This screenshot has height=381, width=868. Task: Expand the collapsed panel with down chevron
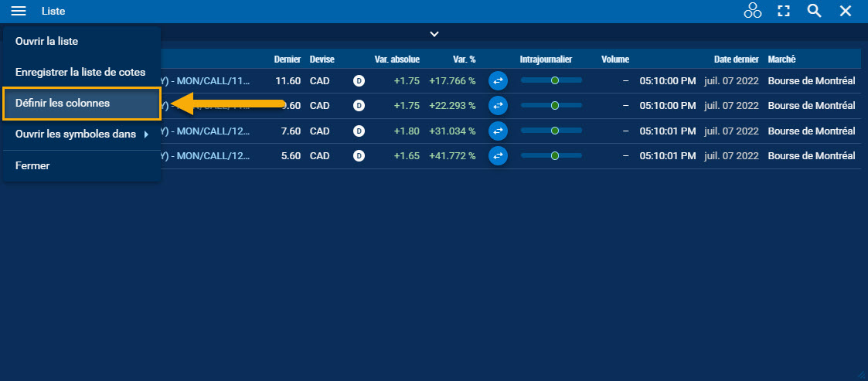coord(434,34)
